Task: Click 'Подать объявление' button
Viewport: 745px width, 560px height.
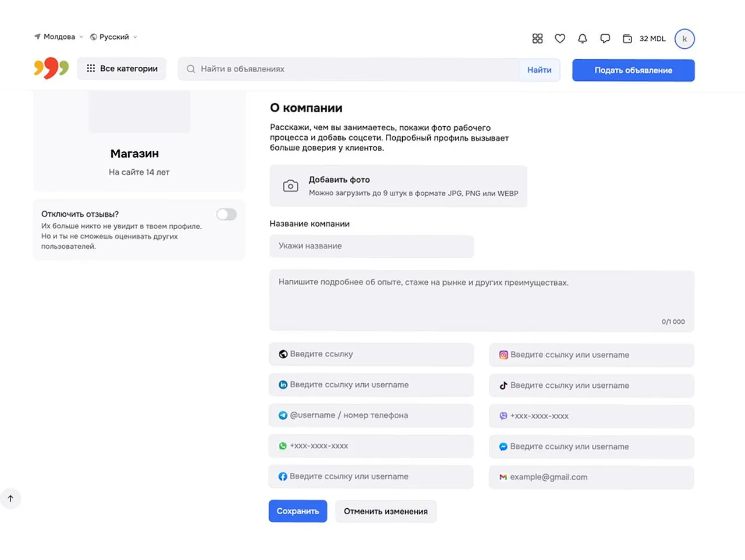Action: [x=633, y=70]
